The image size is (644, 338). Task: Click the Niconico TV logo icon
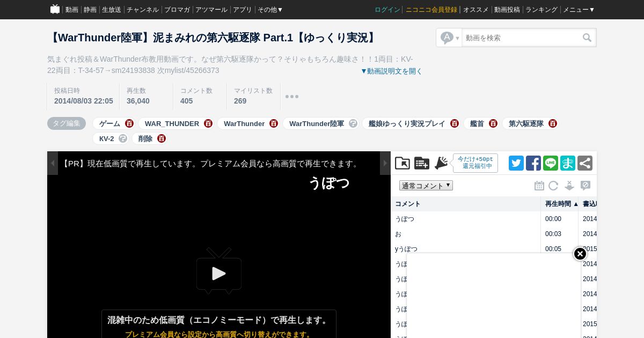(x=55, y=9)
